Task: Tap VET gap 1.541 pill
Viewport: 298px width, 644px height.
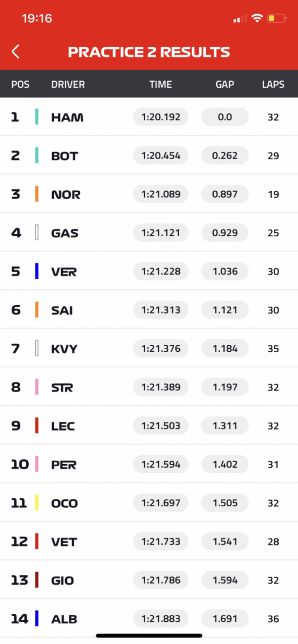Action: (x=225, y=542)
